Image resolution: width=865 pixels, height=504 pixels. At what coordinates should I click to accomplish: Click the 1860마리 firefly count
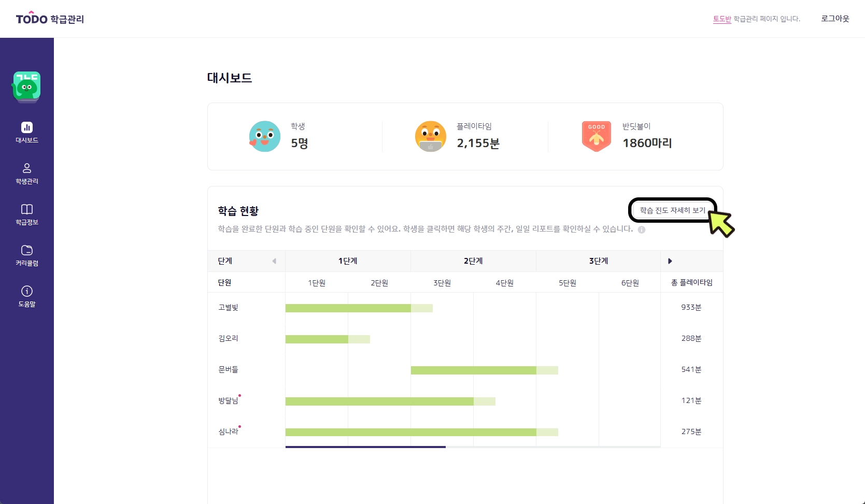point(647,143)
